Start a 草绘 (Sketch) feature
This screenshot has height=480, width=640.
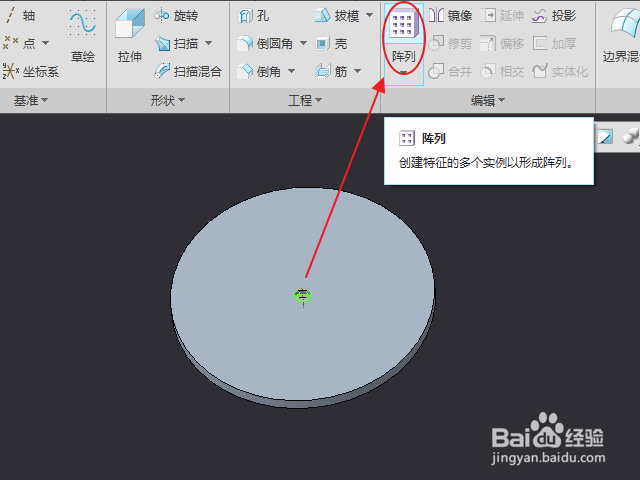tap(82, 37)
